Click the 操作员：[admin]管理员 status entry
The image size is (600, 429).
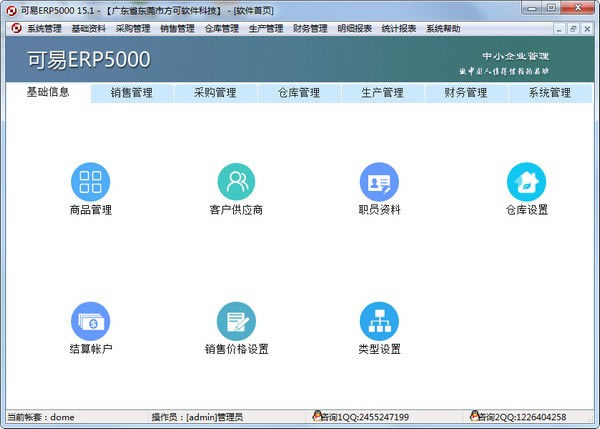coord(197,417)
